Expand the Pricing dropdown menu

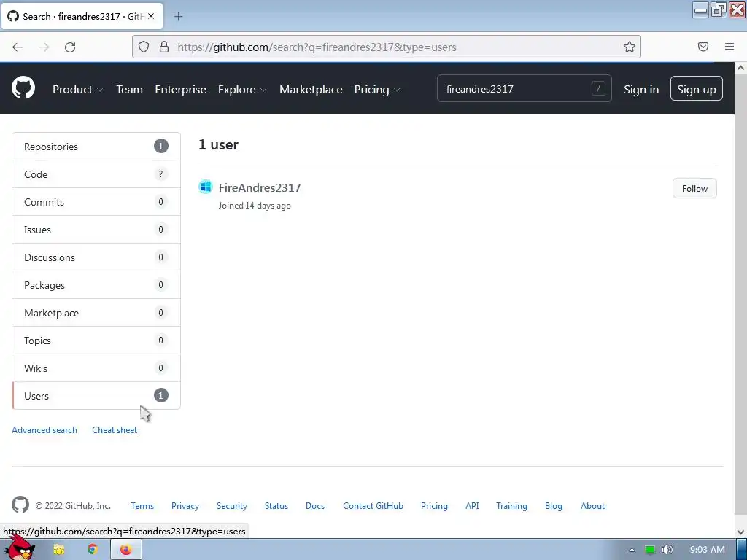(377, 90)
